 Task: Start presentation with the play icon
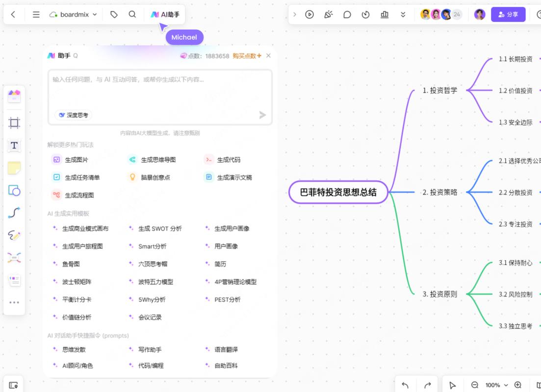click(x=309, y=15)
